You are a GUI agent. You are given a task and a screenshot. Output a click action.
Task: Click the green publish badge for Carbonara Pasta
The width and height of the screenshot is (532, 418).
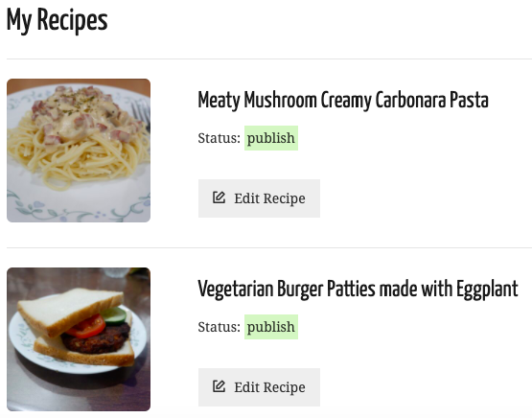coord(271,138)
